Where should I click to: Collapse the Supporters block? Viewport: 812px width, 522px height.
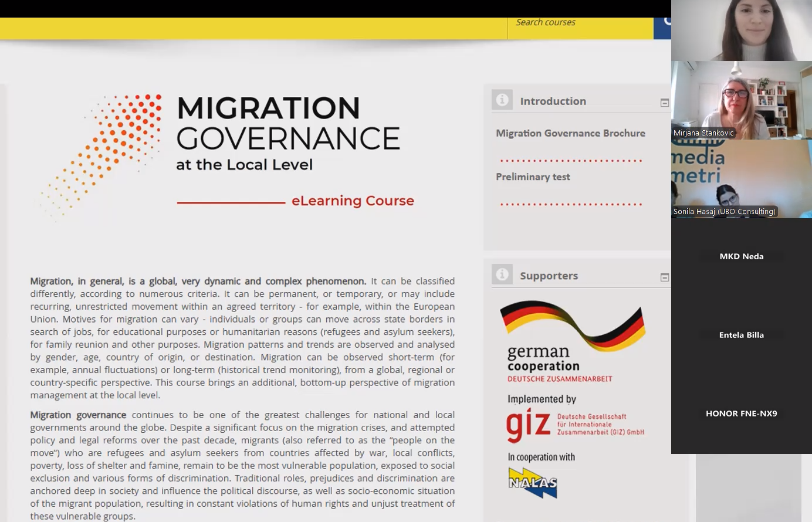point(665,277)
